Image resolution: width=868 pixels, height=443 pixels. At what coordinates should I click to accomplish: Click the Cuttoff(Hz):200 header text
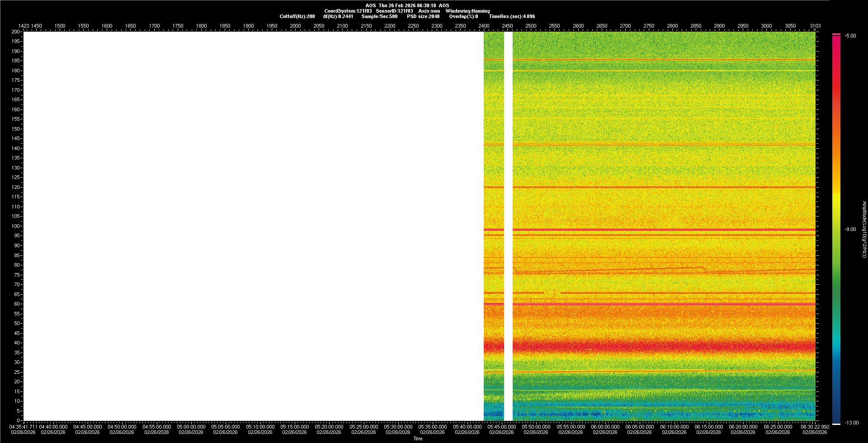(x=297, y=17)
